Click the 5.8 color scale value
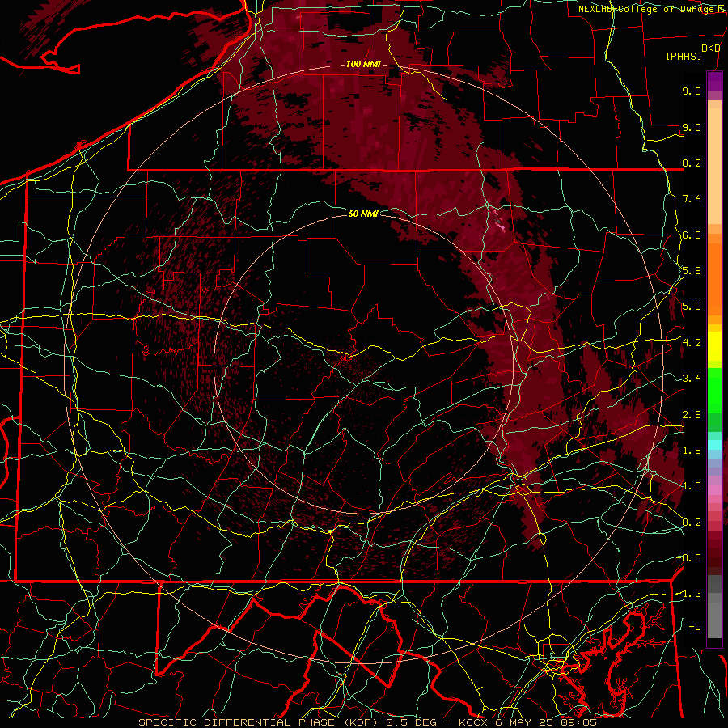The width and height of the screenshot is (728, 728). (692, 271)
